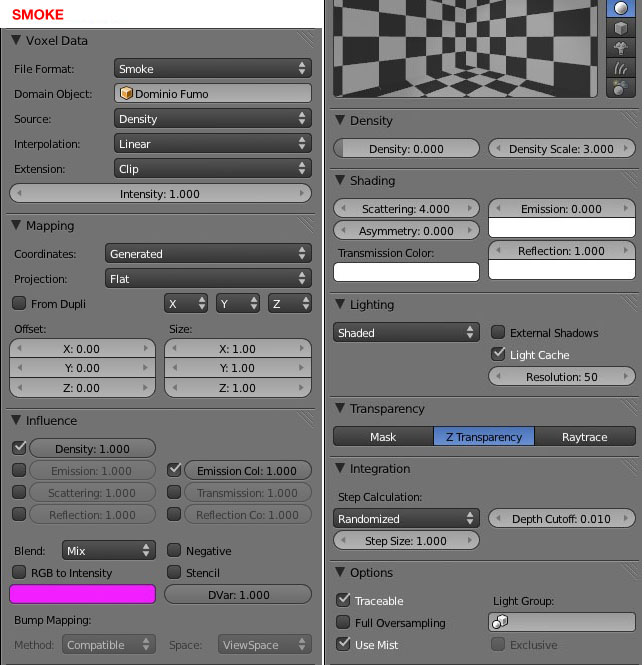Screen dimensions: 644x665
Task: Open the Emission color swatch
Action: 562,227
